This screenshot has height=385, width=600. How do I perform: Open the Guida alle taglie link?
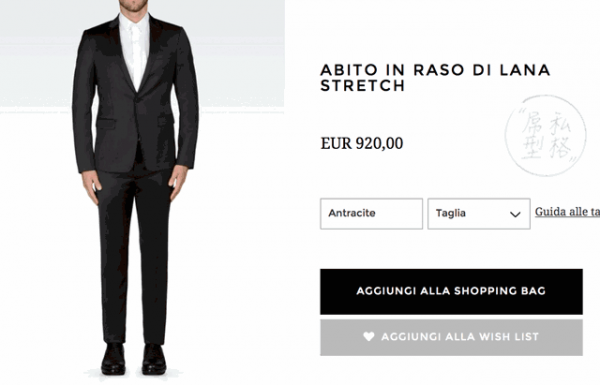point(567,212)
